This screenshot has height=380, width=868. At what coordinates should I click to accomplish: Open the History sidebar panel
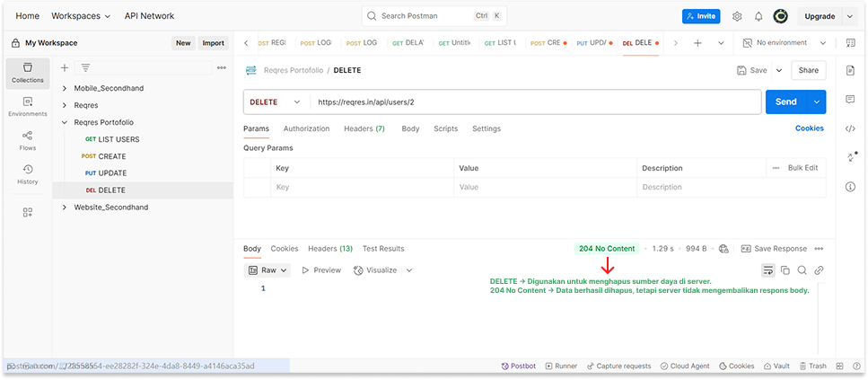tap(28, 174)
